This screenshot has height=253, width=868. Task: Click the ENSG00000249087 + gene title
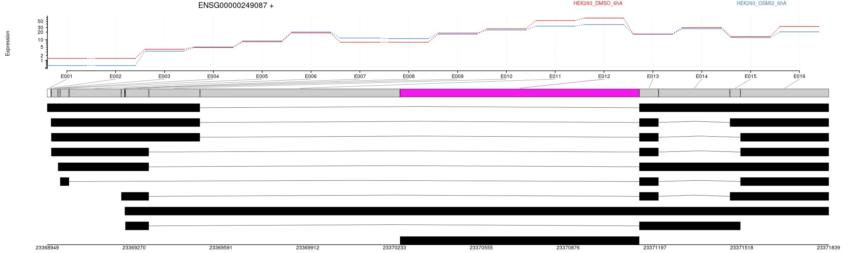236,5
